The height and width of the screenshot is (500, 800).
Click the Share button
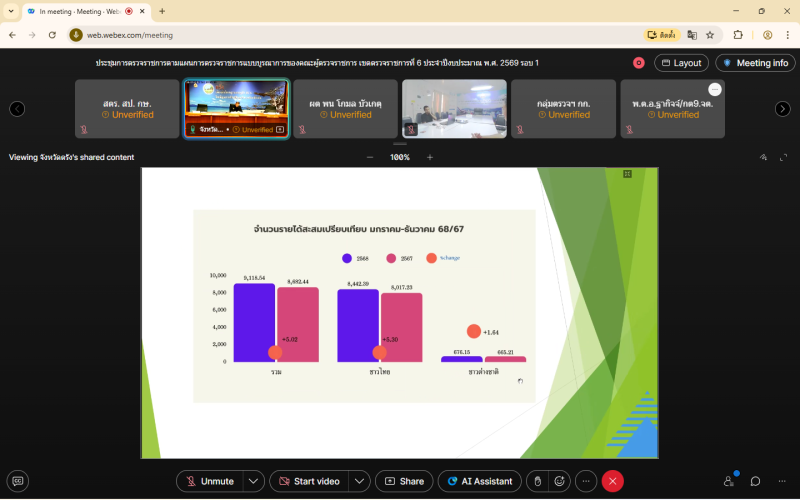pyautogui.click(x=404, y=481)
